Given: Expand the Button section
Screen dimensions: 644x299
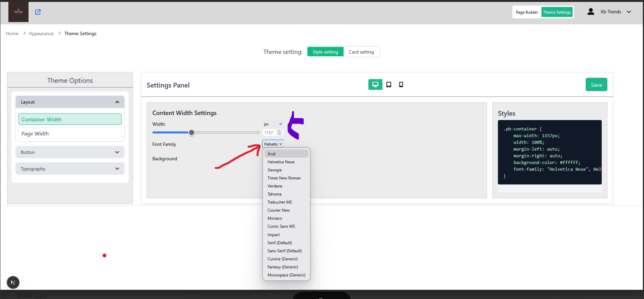Looking at the screenshot, I should coord(70,152).
